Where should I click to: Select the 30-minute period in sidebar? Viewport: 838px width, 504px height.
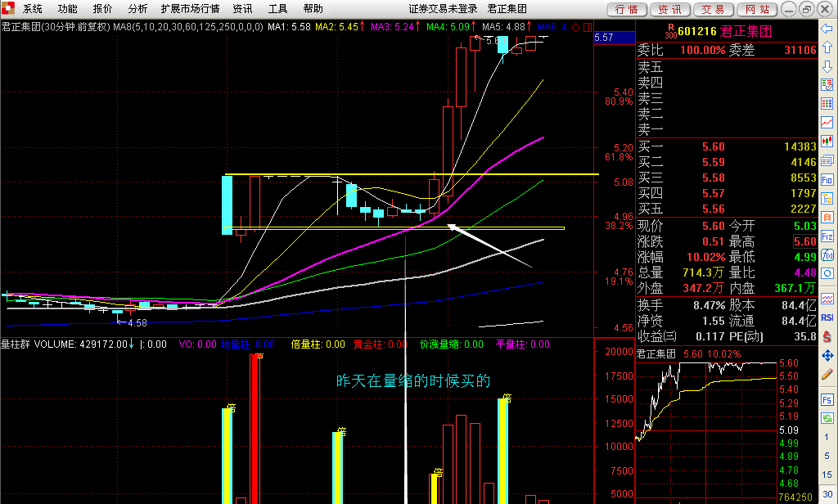[827, 494]
